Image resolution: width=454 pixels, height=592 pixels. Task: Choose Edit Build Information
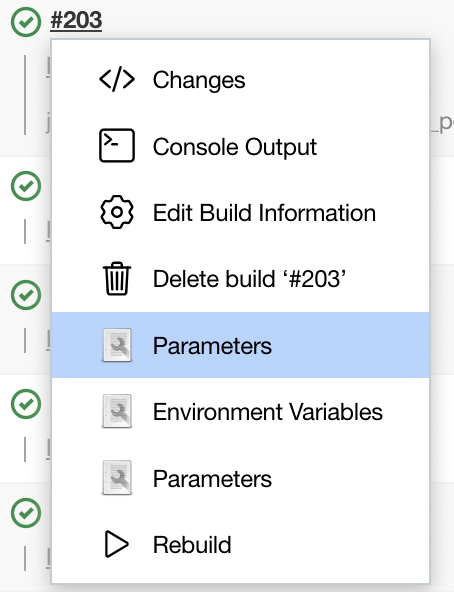click(x=241, y=213)
